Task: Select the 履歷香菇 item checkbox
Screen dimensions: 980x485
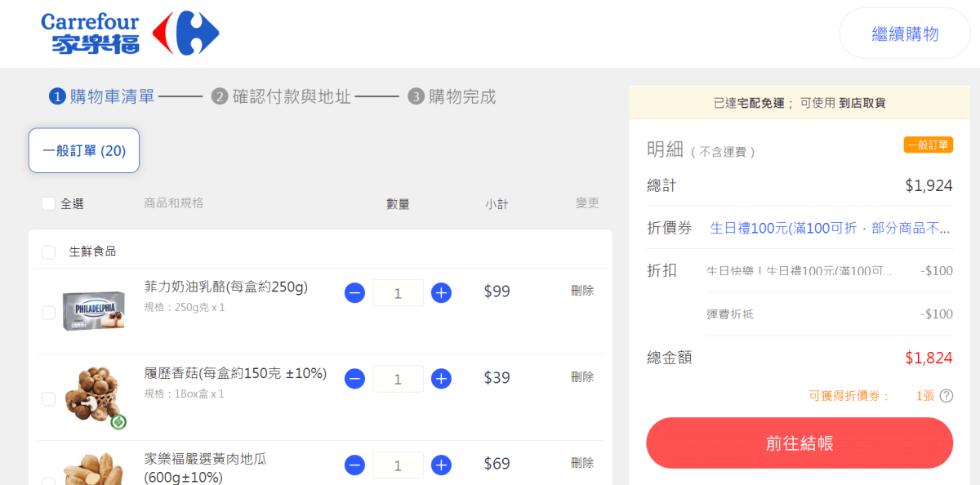Action: click(x=48, y=398)
